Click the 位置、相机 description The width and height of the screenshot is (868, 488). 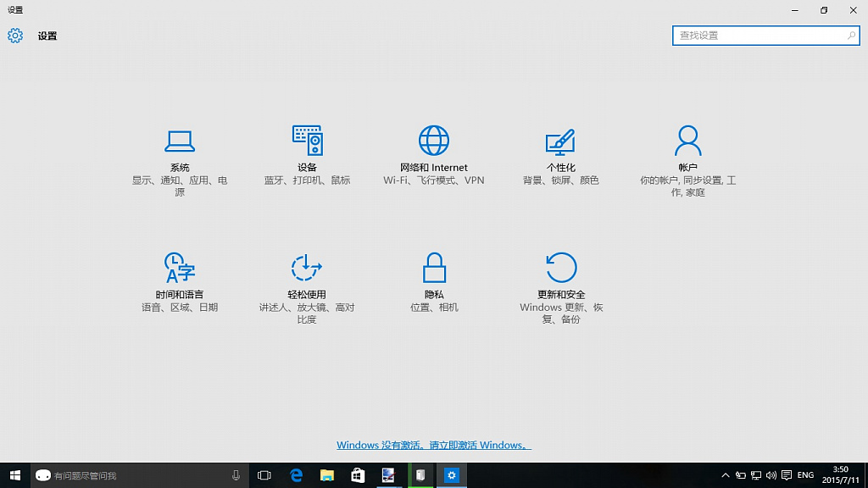434,308
